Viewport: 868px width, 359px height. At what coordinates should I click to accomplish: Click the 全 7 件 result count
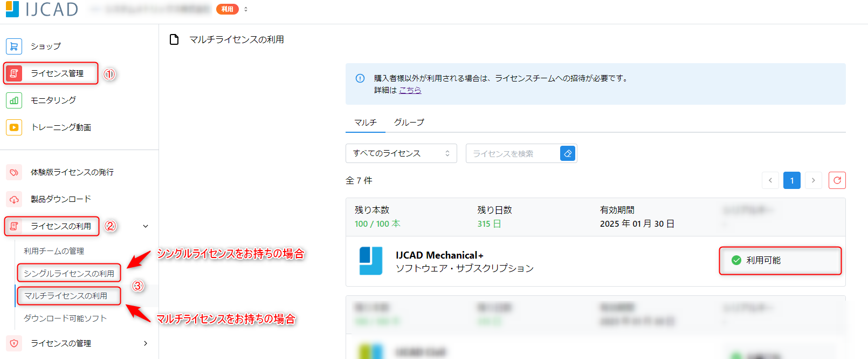click(359, 180)
